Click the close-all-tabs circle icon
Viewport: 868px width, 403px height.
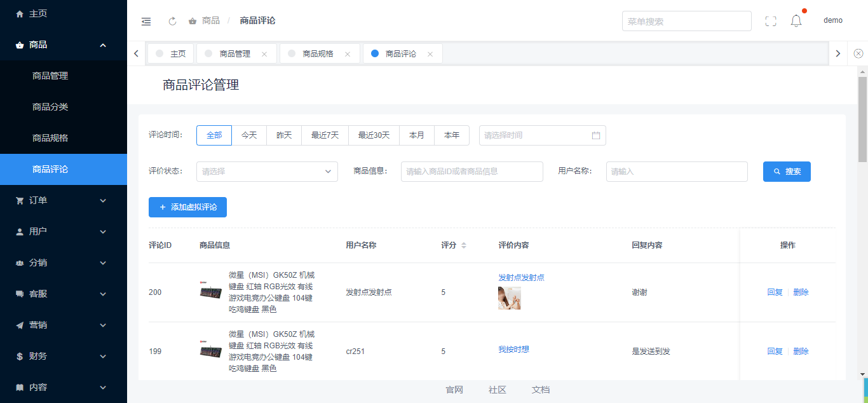[x=858, y=53]
